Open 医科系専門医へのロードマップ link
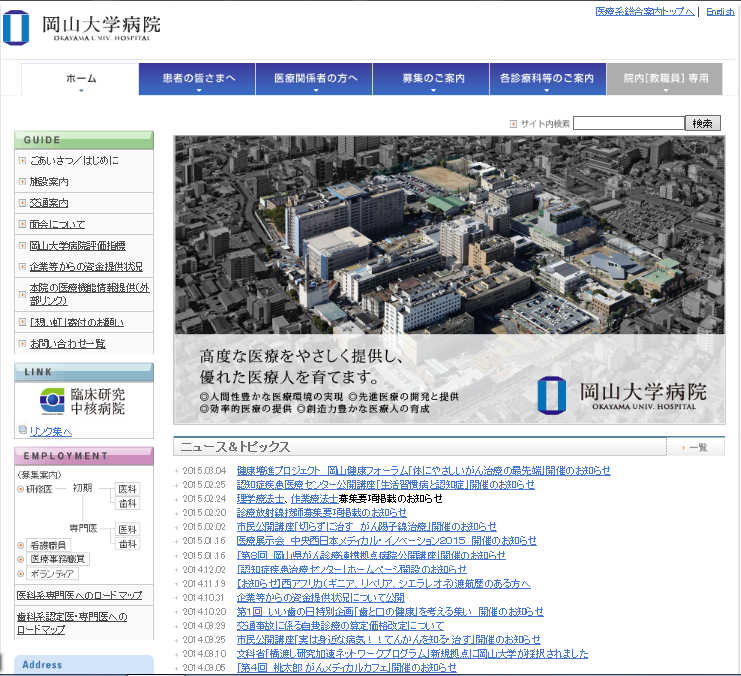This screenshot has height=676, width=741. tap(79, 595)
